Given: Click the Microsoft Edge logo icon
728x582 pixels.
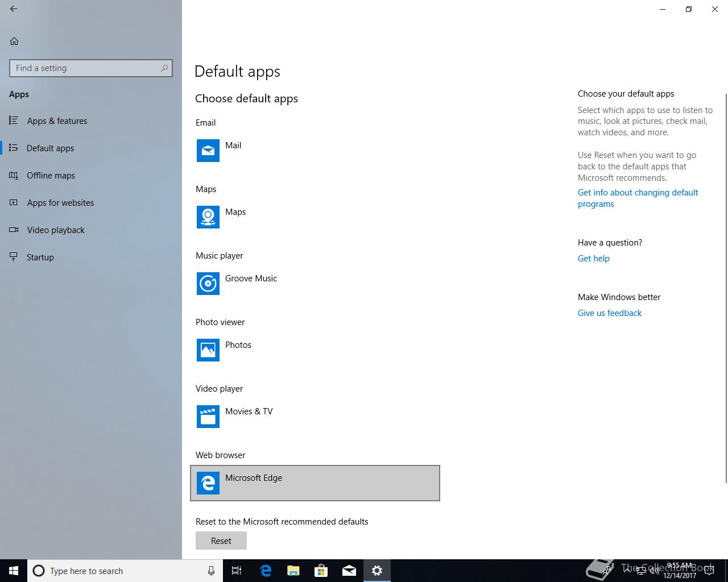Looking at the screenshot, I should click(208, 483).
